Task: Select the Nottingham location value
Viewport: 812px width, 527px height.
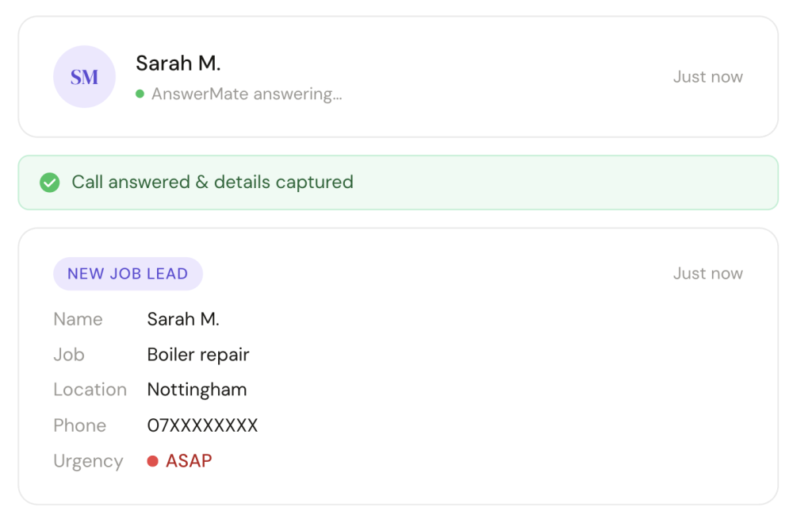Action: [x=197, y=390]
